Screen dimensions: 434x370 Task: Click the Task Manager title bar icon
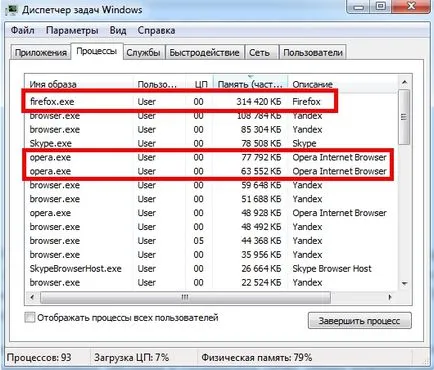point(12,9)
